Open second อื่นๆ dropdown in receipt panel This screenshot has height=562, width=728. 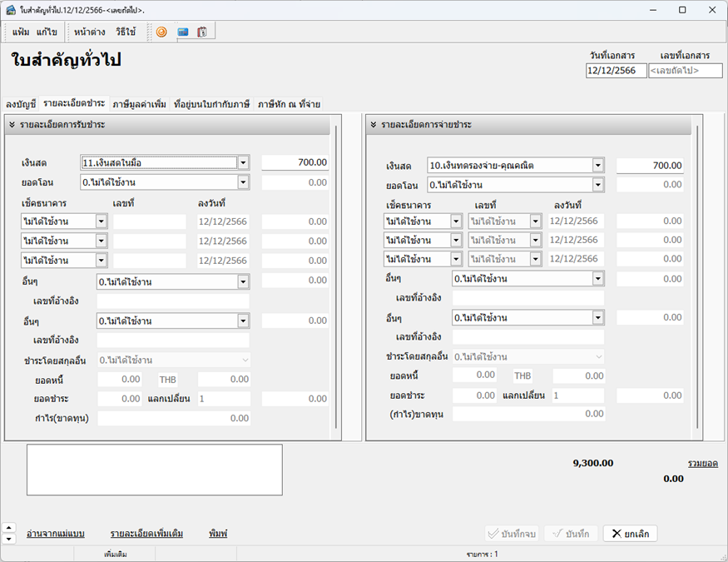[243, 321]
